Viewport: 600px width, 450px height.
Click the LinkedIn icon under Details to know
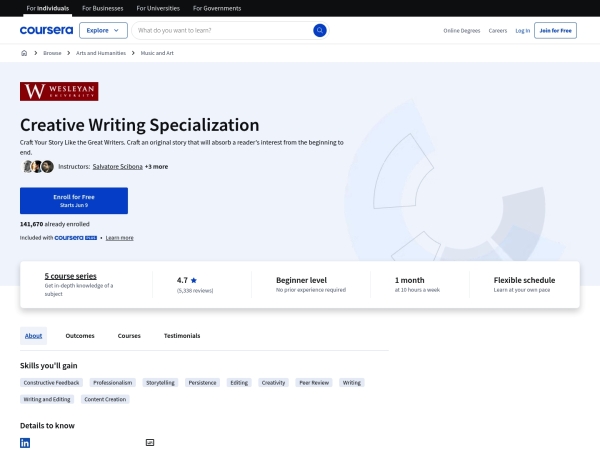pos(25,443)
